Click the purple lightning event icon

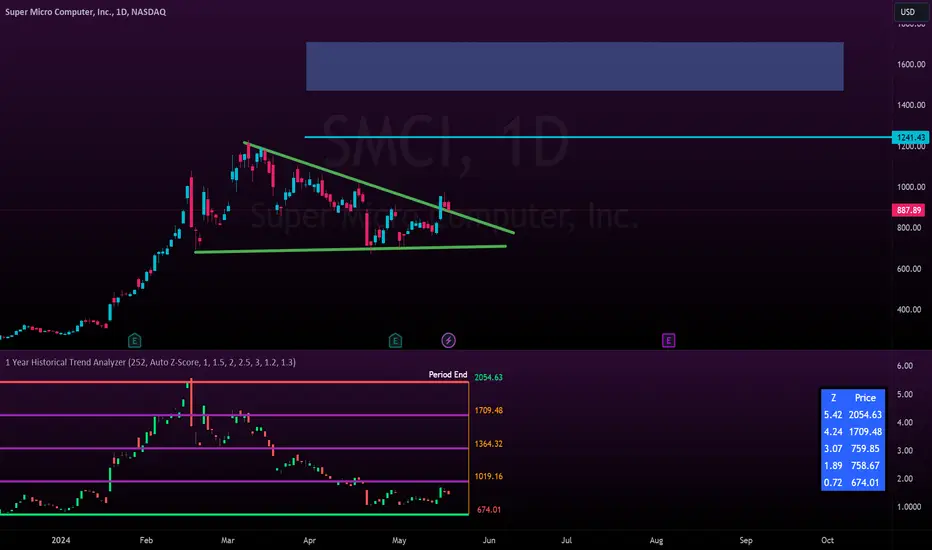[448, 340]
